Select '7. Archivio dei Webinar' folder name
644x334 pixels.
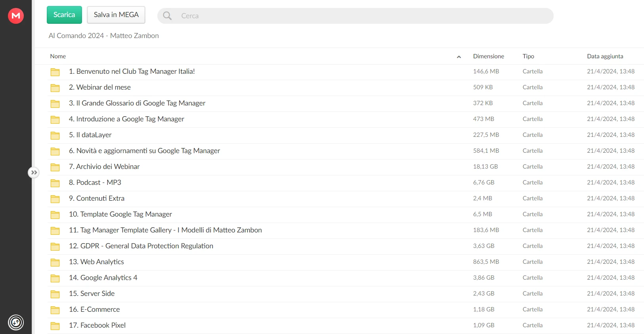pyautogui.click(x=104, y=167)
